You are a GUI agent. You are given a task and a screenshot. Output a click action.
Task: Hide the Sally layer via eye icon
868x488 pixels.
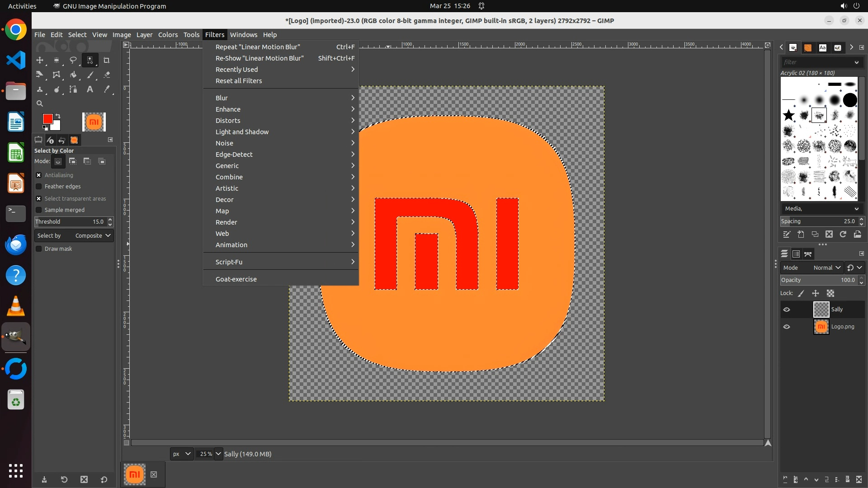pos(787,310)
